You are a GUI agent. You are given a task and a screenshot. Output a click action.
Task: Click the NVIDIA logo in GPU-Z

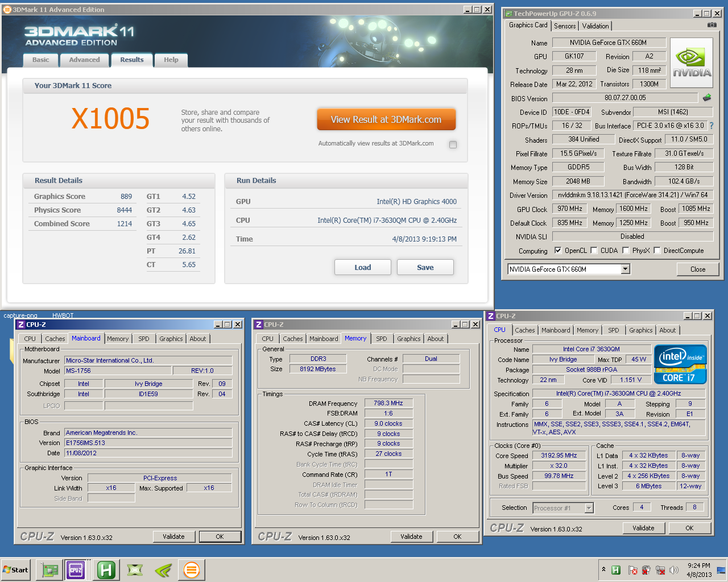pos(692,63)
